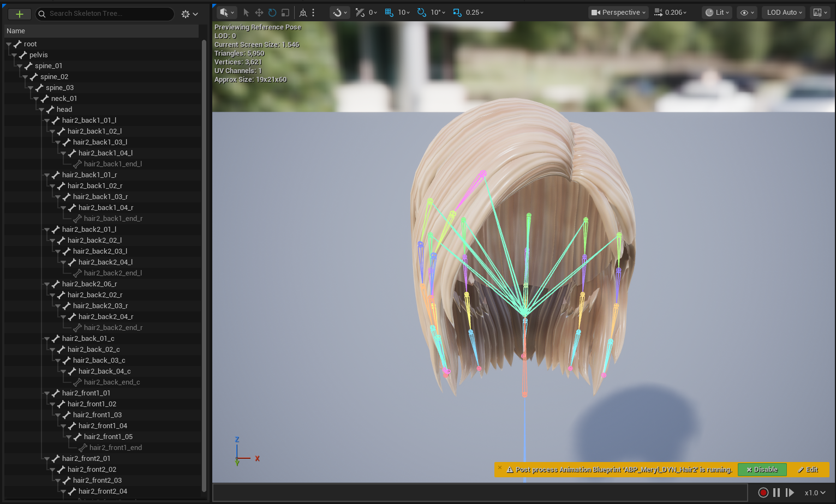Toggle scale snapping

(457, 13)
